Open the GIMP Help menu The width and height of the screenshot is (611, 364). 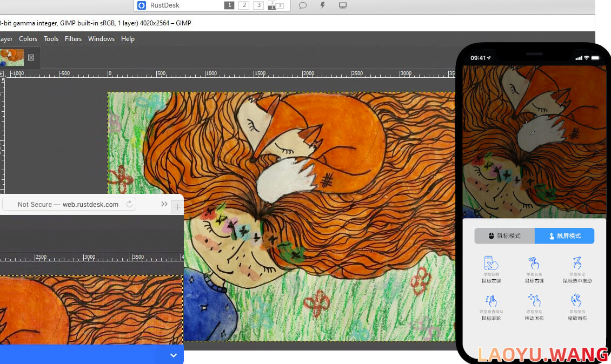coord(128,39)
